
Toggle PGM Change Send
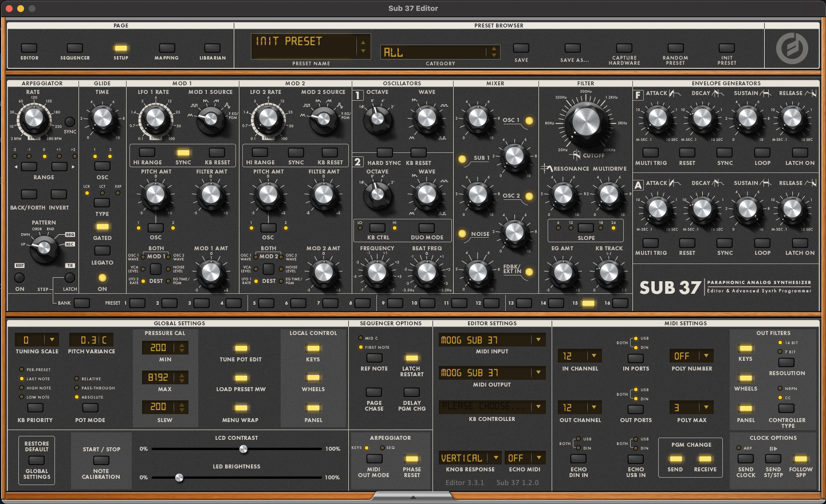tap(676, 459)
